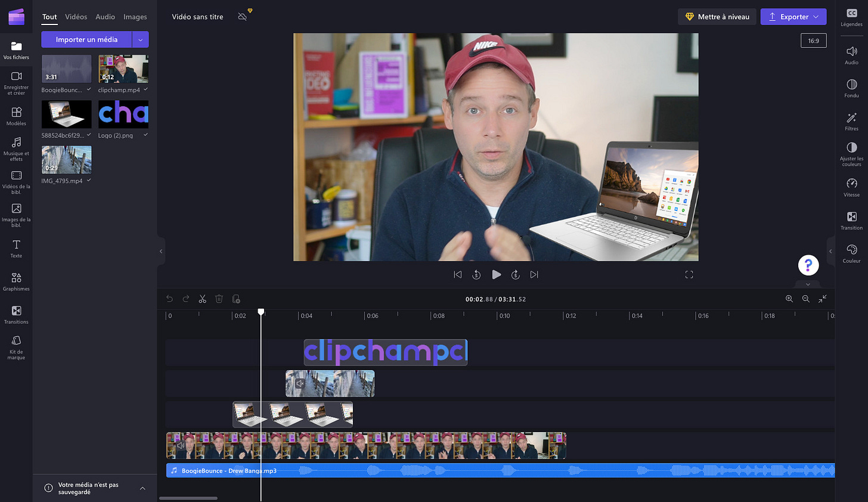Select the BoogieBounce audio thumbnail
This screenshot has width=868, height=502.
(66, 69)
